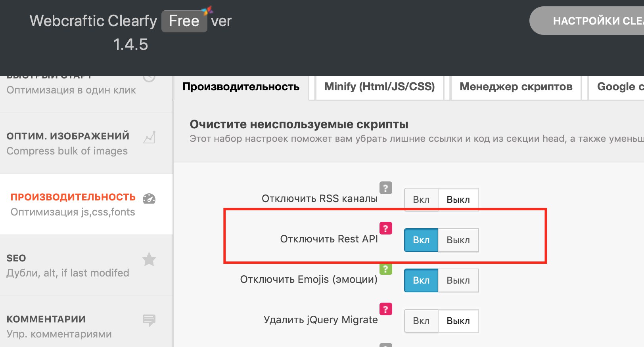Viewport: 644px width, 347px height.
Task: Click the speedometer icon in Производительность sidebar item
Action: [x=149, y=198]
